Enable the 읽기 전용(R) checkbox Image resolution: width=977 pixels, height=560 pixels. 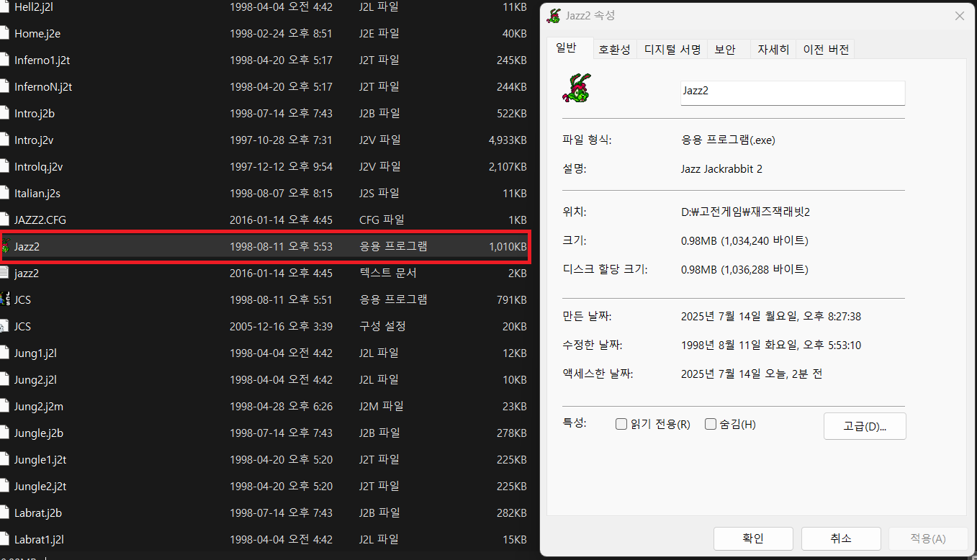pyautogui.click(x=621, y=424)
